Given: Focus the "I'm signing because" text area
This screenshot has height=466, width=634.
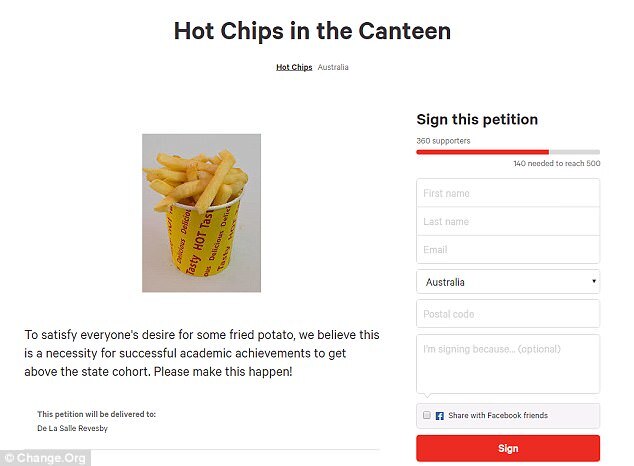Looking at the screenshot, I should click(507, 362).
